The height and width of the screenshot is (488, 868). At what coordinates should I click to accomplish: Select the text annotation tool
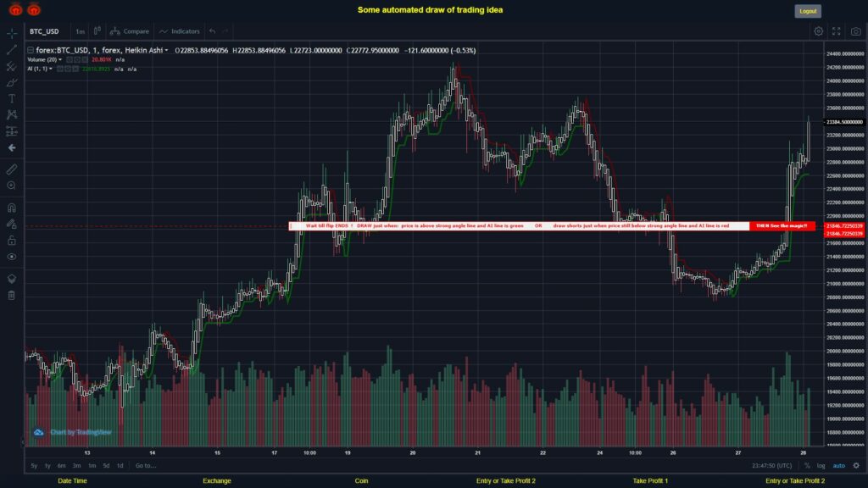12,98
